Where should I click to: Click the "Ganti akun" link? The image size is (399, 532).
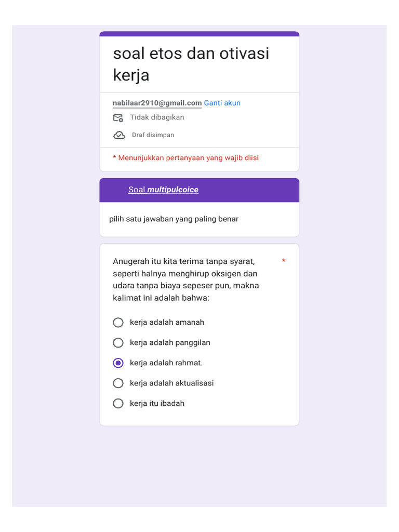coord(222,103)
